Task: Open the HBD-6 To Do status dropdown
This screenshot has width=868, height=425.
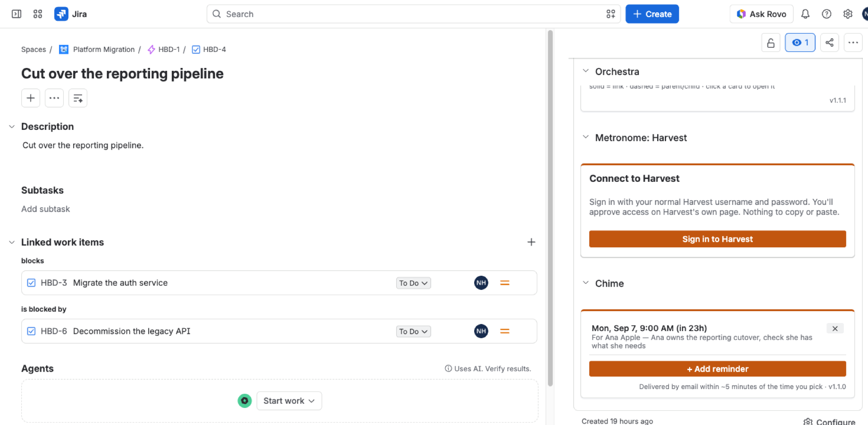Action: coord(413,331)
